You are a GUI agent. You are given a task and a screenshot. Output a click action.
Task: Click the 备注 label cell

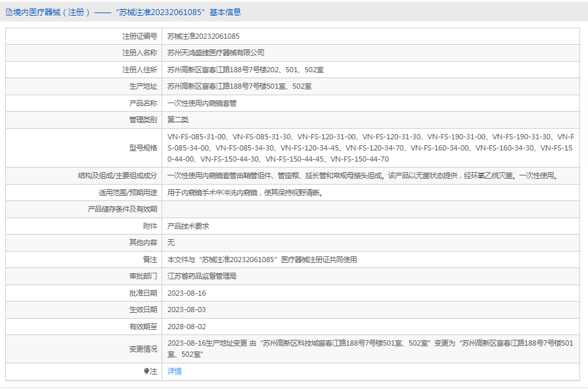click(83, 260)
